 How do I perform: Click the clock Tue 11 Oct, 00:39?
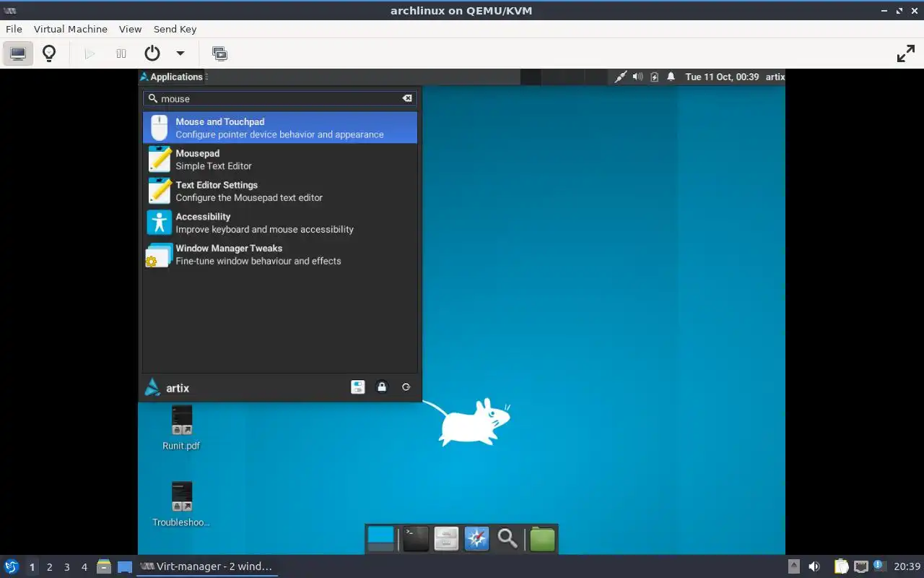click(x=722, y=77)
